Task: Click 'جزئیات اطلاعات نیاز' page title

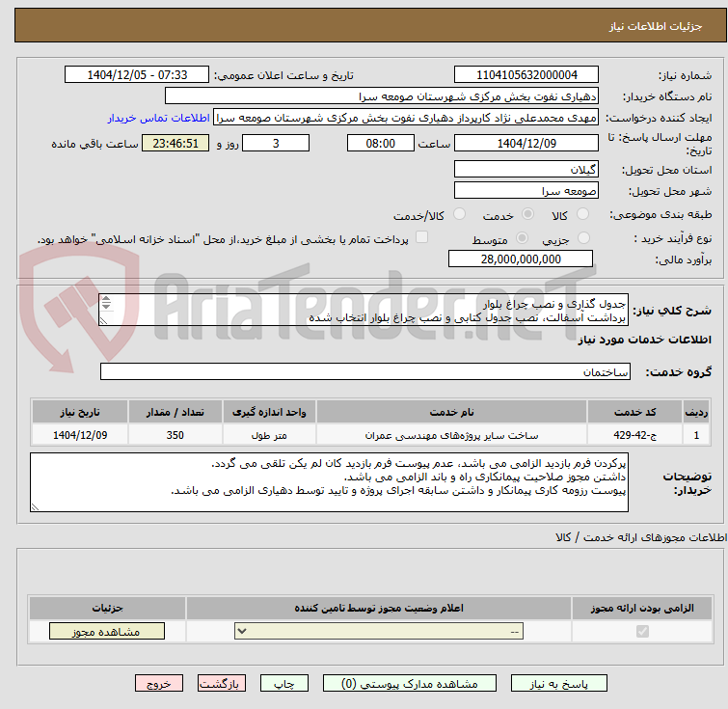Action: point(656,26)
